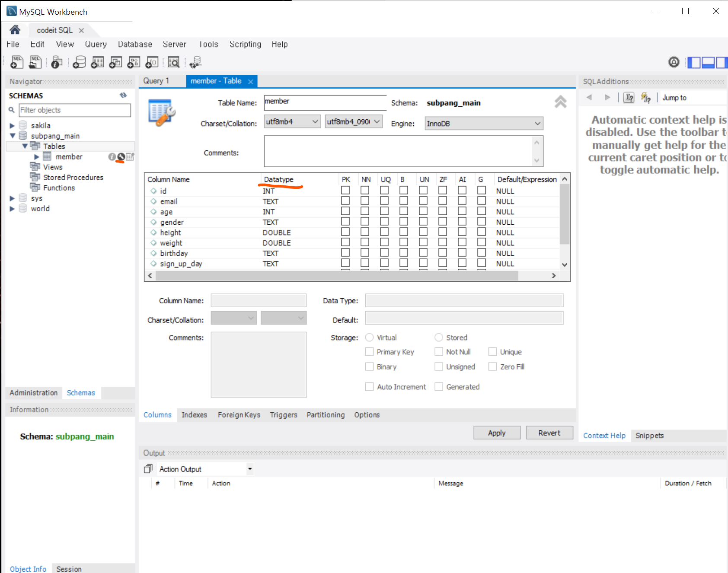Image resolution: width=728 pixels, height=573 pixels.
Task: Open the InnoDB engine dropdown
Action: pyautogui.click(x=484, y=124)
